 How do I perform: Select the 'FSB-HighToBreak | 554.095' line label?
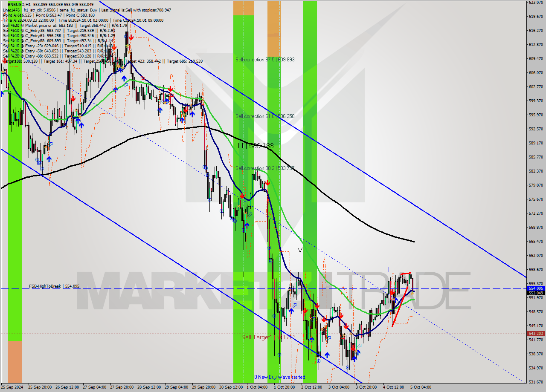pyautogui.click(x=54, y=286)
